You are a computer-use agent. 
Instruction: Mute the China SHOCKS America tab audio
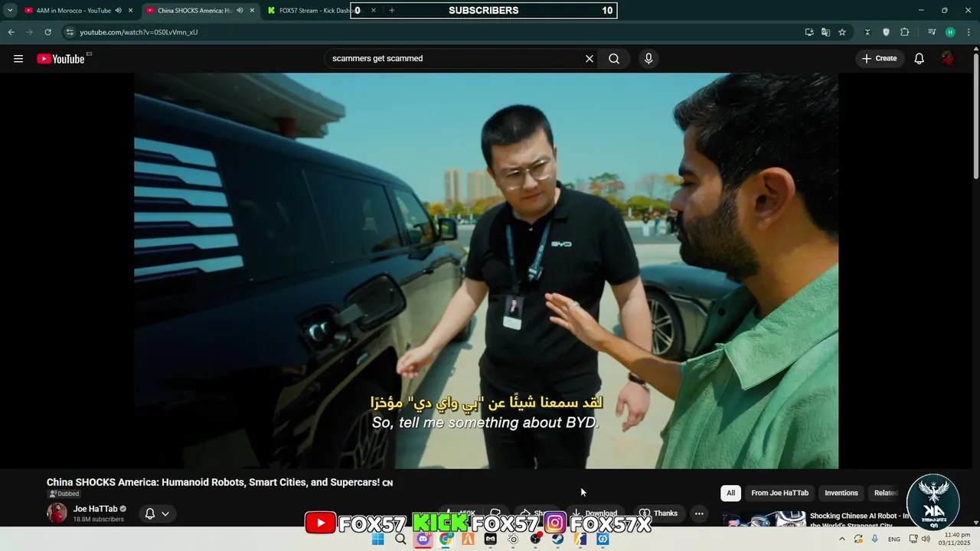(x=240, y=11)
